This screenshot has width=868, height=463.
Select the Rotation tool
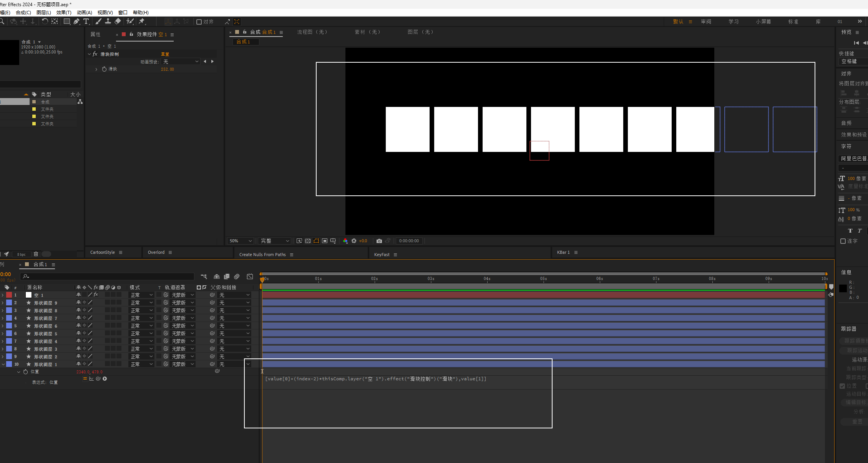(45, 22)
